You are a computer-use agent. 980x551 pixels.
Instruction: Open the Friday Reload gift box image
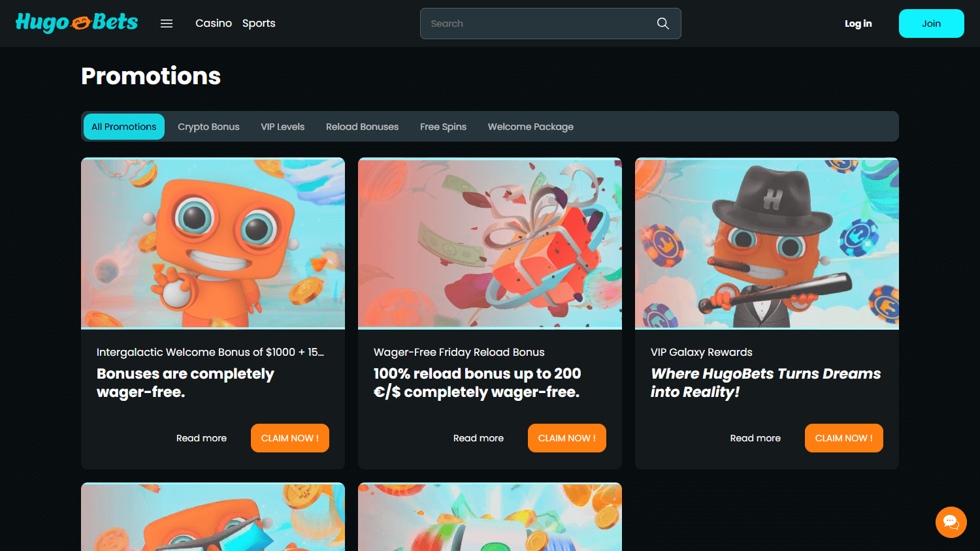tap(490, 243)
